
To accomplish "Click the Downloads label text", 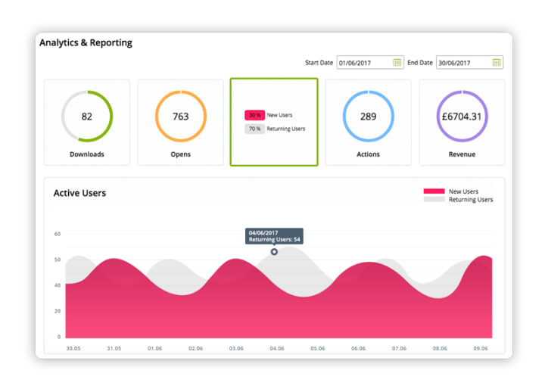I will point(87,154).
